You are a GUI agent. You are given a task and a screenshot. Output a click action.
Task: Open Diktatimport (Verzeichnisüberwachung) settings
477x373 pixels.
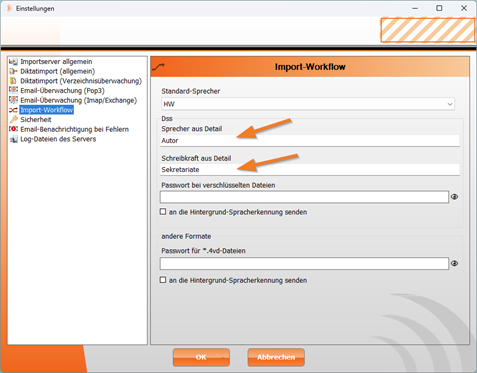click(81, 81)
